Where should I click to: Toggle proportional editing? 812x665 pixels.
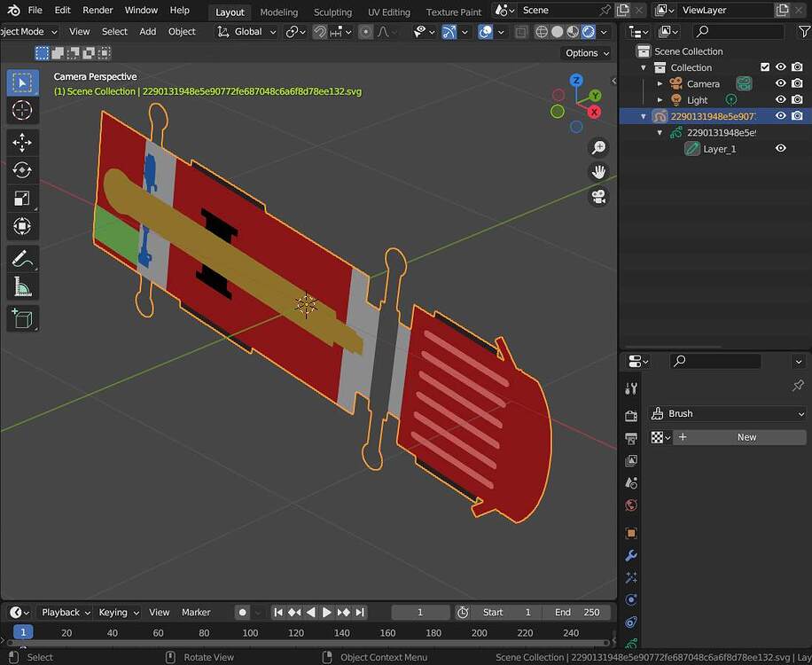(365, 32)
